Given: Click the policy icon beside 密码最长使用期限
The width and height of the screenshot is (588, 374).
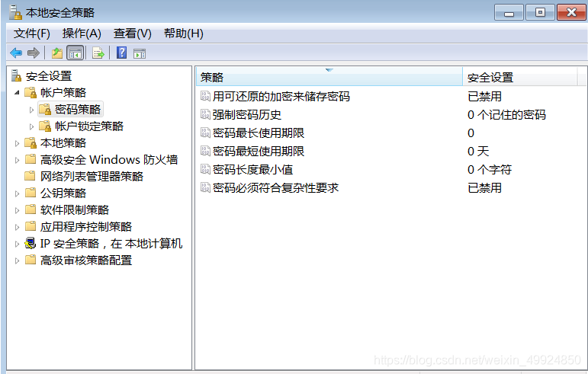Looking at the screenshot, I should (x=205, y=133).
